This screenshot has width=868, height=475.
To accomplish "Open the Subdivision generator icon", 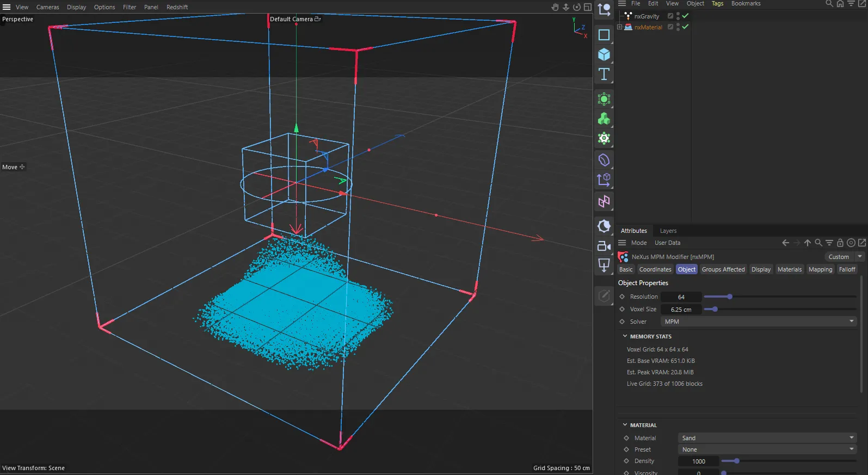I will click(x=604, y=100).
